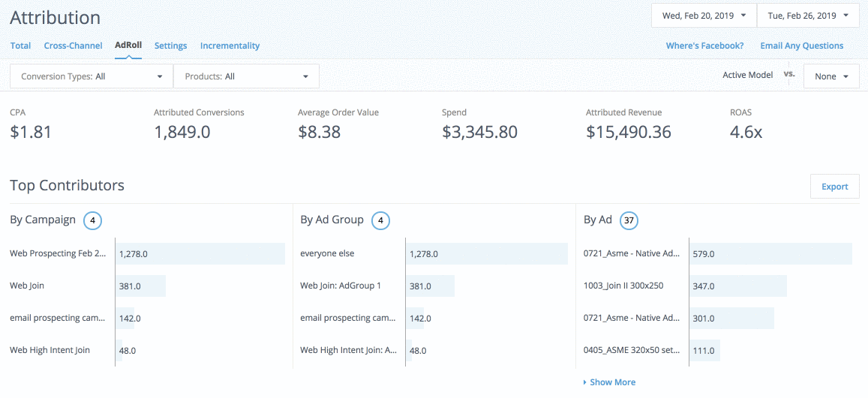Click the By Ad count badge 37

point(629,220)
